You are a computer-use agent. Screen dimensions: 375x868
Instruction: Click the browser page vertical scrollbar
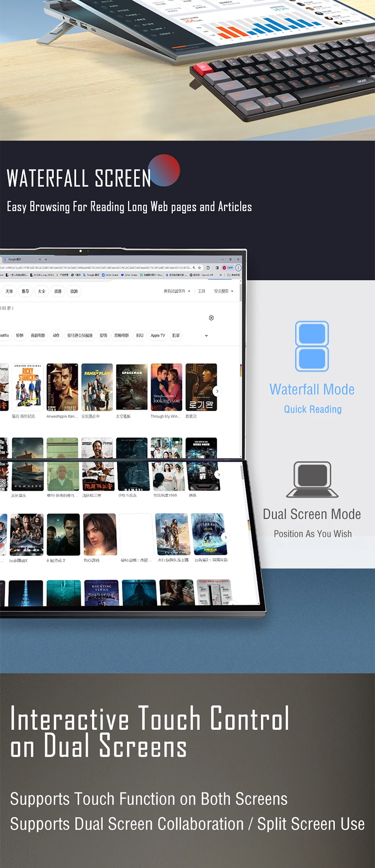click(x=241, y=292)
